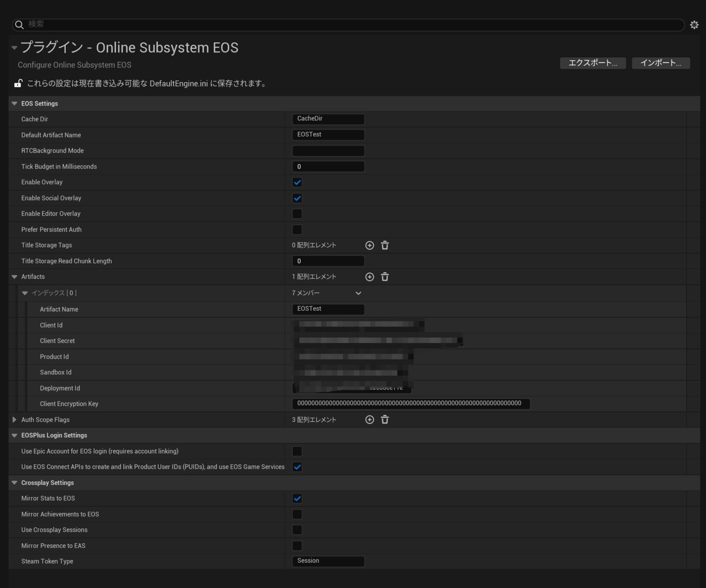Open the 7 メンバー dropdown for インデックス[0]
Screen dimensions: 706x588
[x=358, y=293]
